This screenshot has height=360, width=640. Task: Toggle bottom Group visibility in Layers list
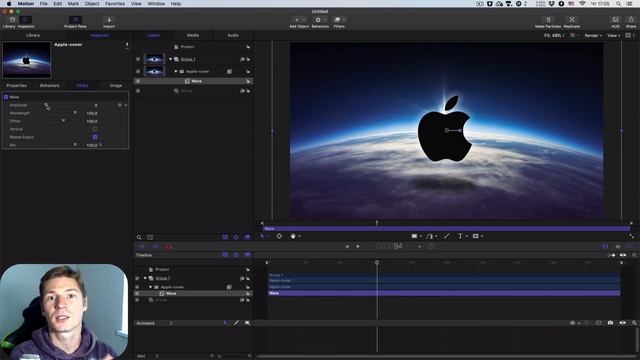138,91
